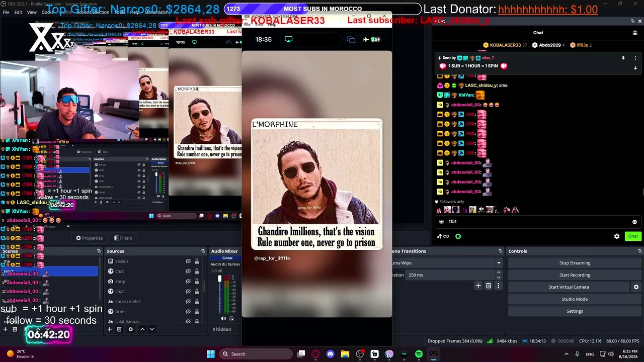
Task: Open the View menu
Action: pyautogui.click(x=32, y=12)
